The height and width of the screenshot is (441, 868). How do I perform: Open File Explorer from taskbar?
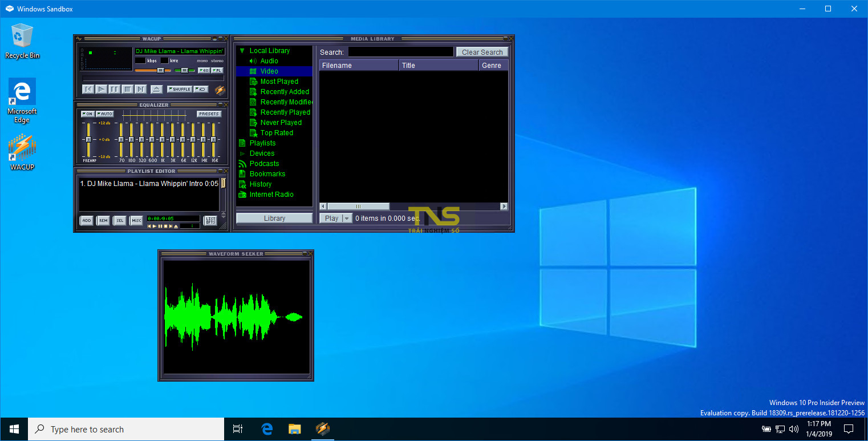click(294, 429)
